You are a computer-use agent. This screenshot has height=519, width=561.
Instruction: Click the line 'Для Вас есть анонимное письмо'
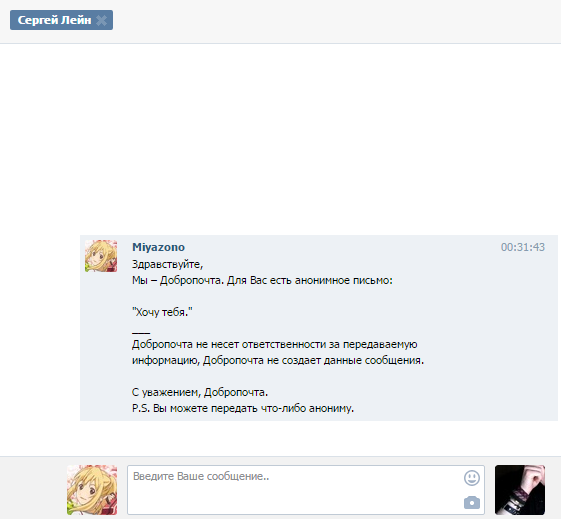[x=309, y=280]
